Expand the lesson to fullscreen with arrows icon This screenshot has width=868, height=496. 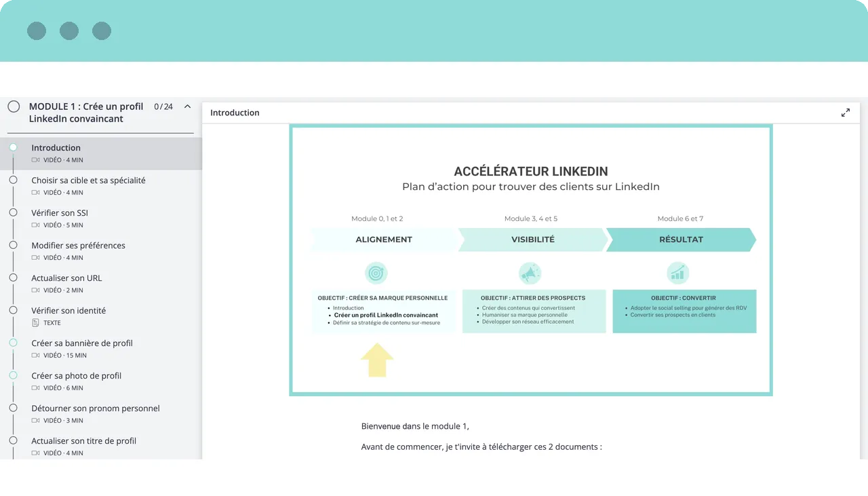845,113
